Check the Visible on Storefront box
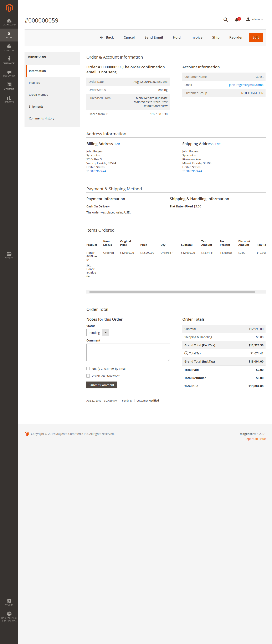Image resolution: width=272 pixels, height=644 pixels. tap(88, 376)
